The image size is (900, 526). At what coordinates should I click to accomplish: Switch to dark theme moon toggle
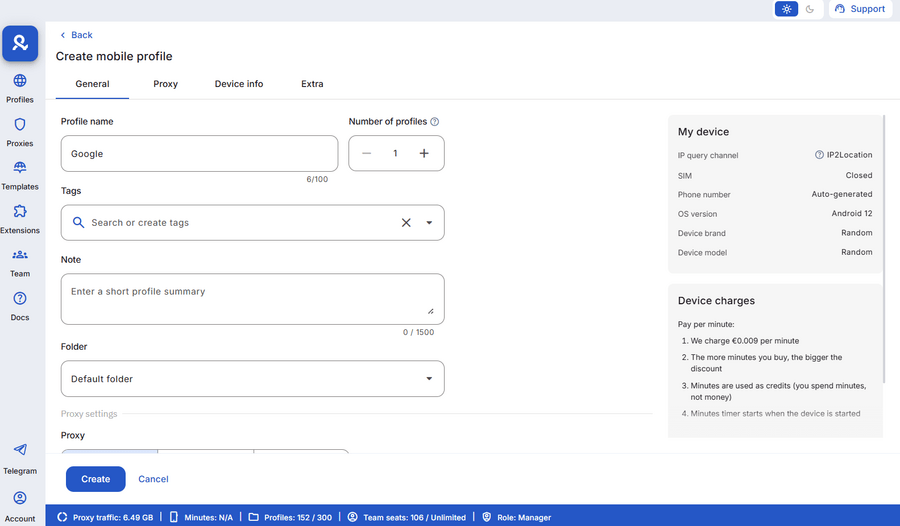pyautogui.click(x=810, y=9)
